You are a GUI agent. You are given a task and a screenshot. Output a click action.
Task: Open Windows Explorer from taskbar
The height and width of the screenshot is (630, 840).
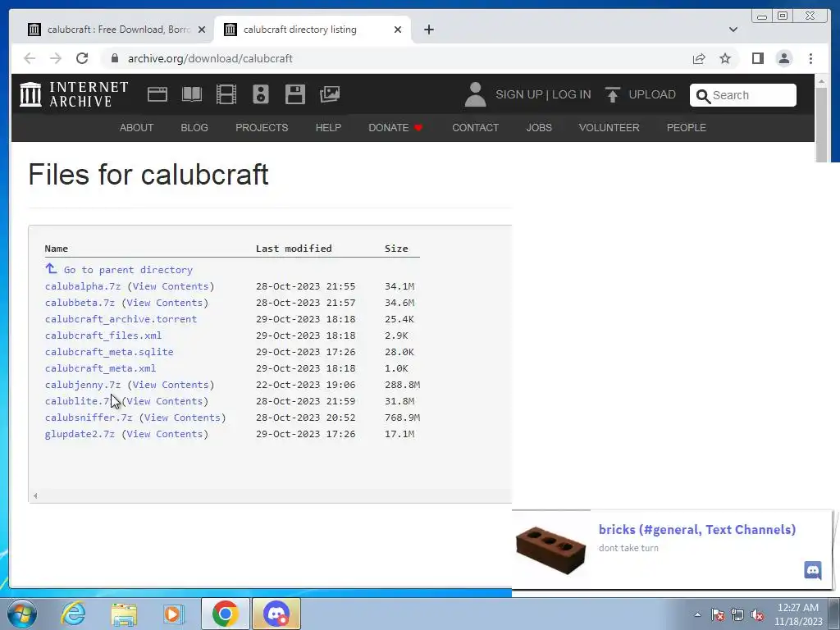click(x=124, y=614)
